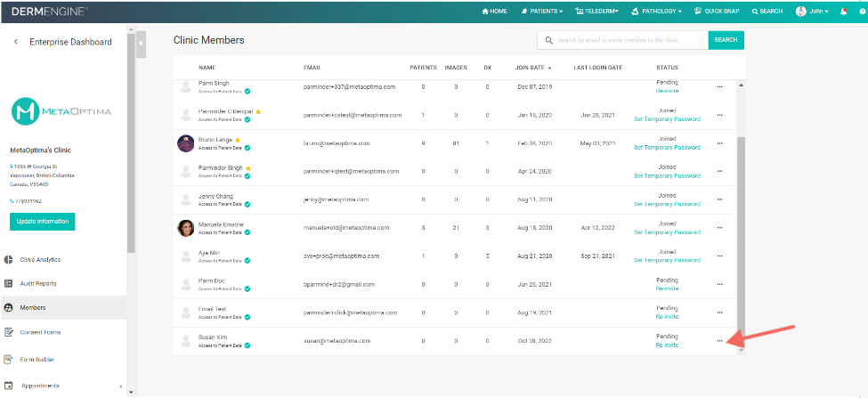Viewport: 868px width, 398px height.
Task: Open Search in top navigation
Action: click(767, 11)
